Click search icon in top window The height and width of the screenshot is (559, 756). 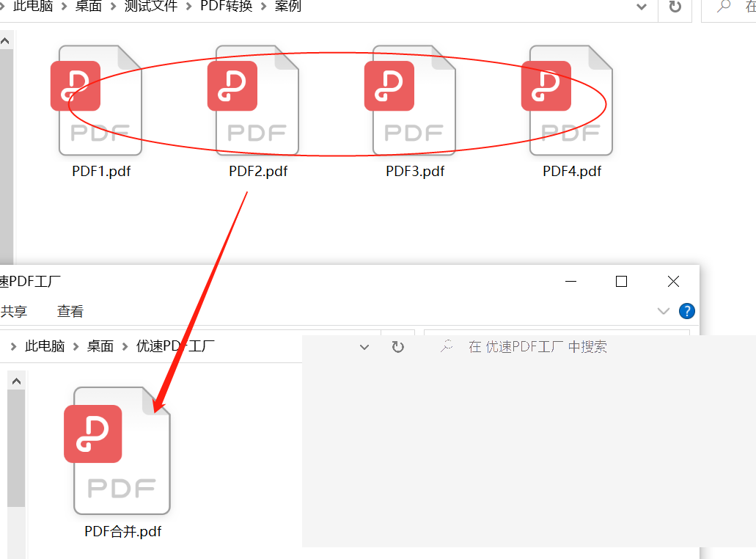(x=723, y=7)
